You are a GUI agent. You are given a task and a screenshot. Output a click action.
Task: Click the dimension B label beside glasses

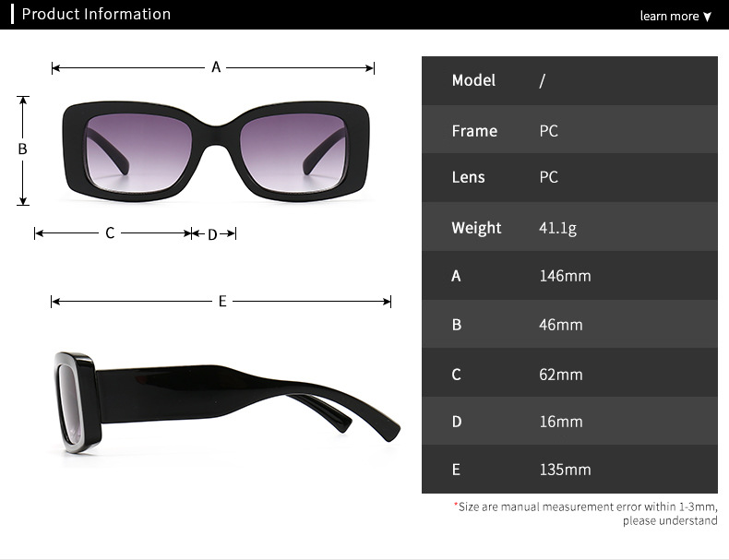pyautogui.click(x=22, y=149)
